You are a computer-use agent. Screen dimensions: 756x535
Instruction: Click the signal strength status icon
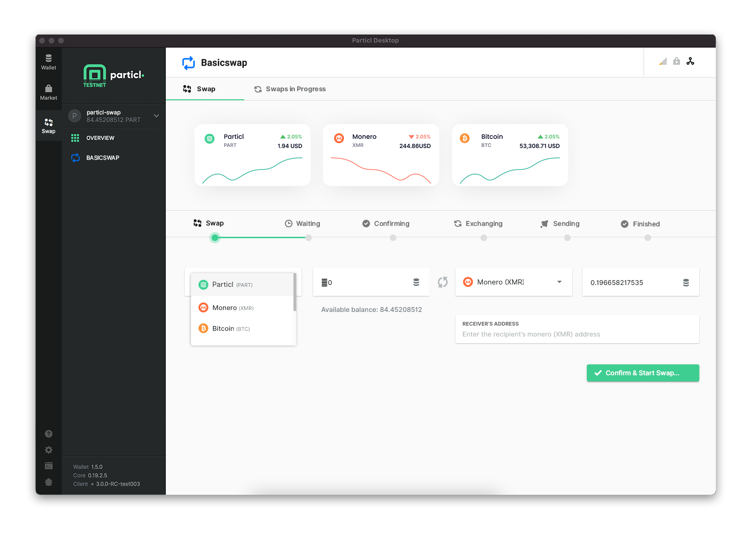coord(663,61)
